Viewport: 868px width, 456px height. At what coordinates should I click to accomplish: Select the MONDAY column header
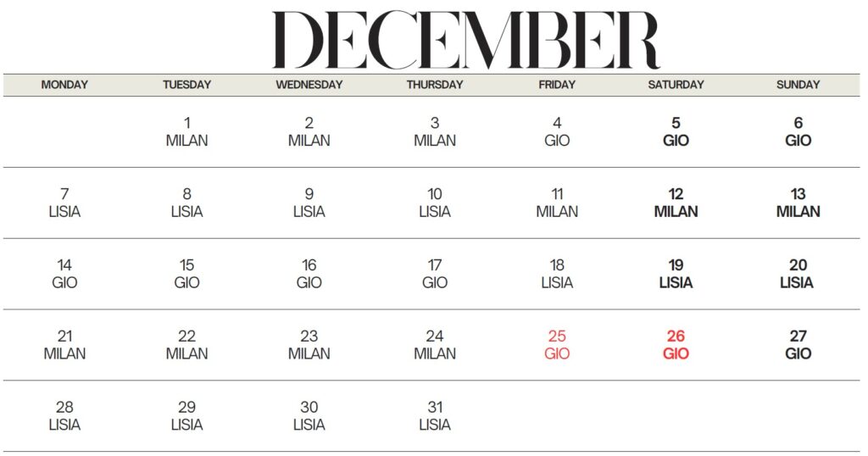[x=64, y=85]
